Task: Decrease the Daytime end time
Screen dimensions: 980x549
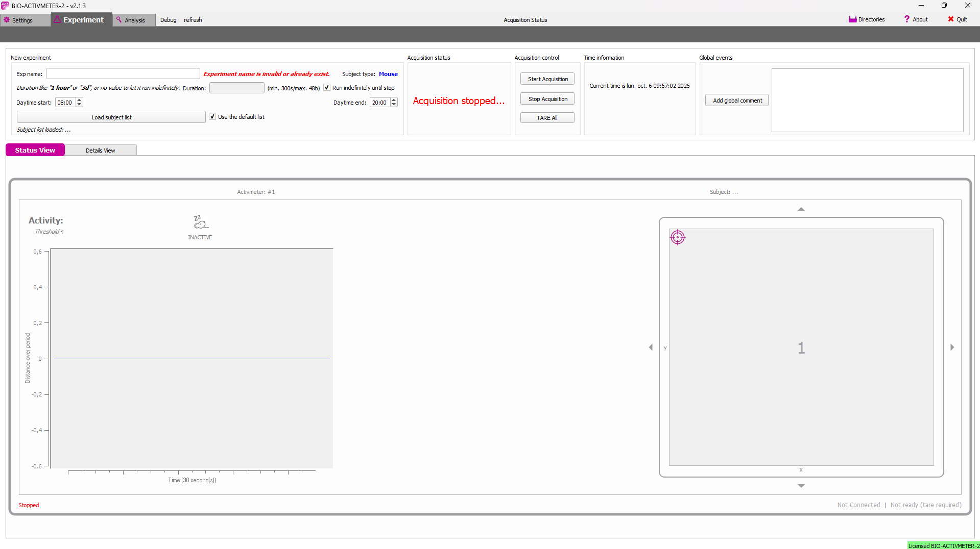Action: (x=394, y=105)
